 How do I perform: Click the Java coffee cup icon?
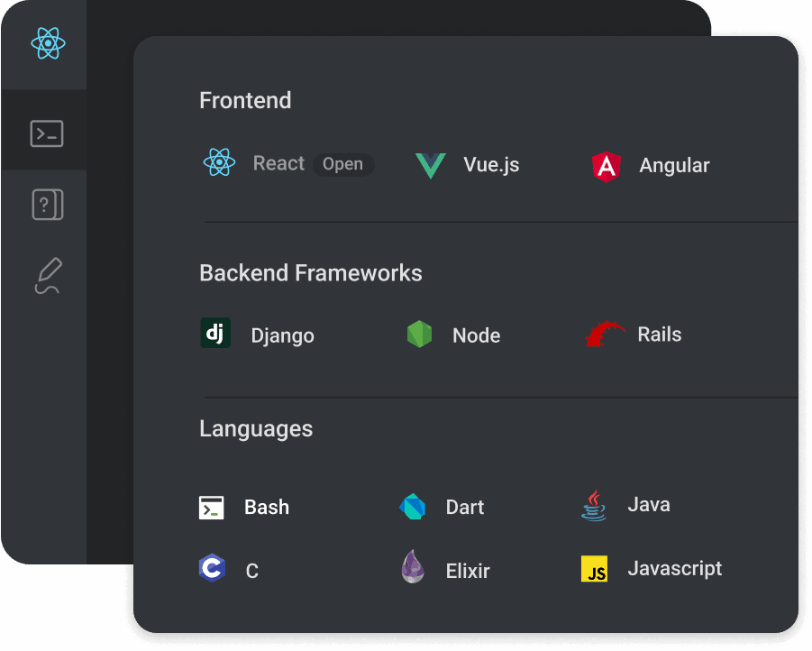(x=594, y=505)
